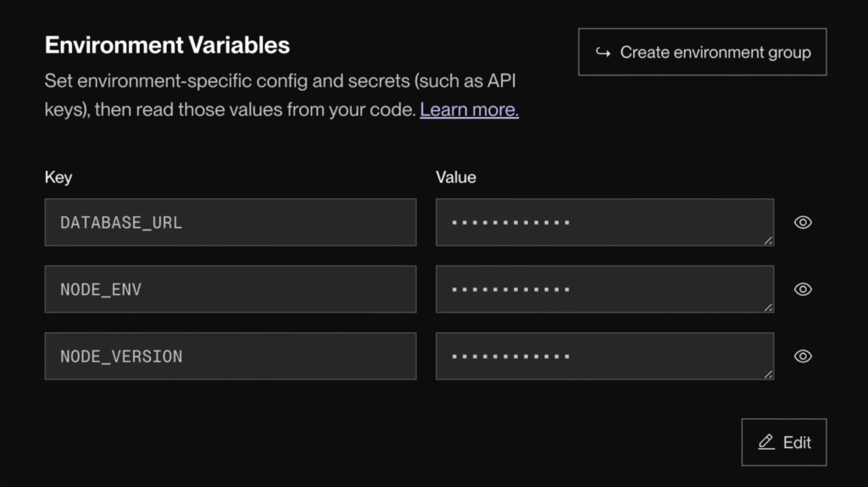Click the arrow icon beside Create environment group
Image resolution: width=868 pixels, height=487 pixels.
(x=603, y=53)
